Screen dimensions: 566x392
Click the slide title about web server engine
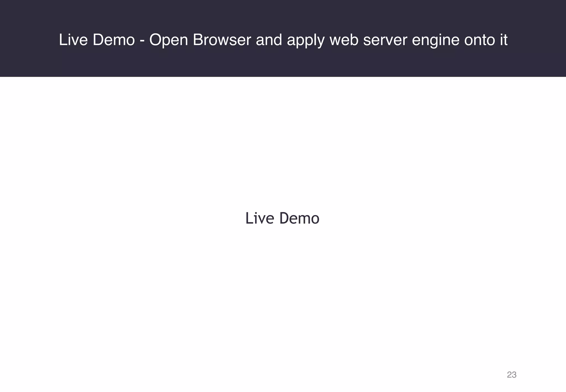click(x=283, y=40)
